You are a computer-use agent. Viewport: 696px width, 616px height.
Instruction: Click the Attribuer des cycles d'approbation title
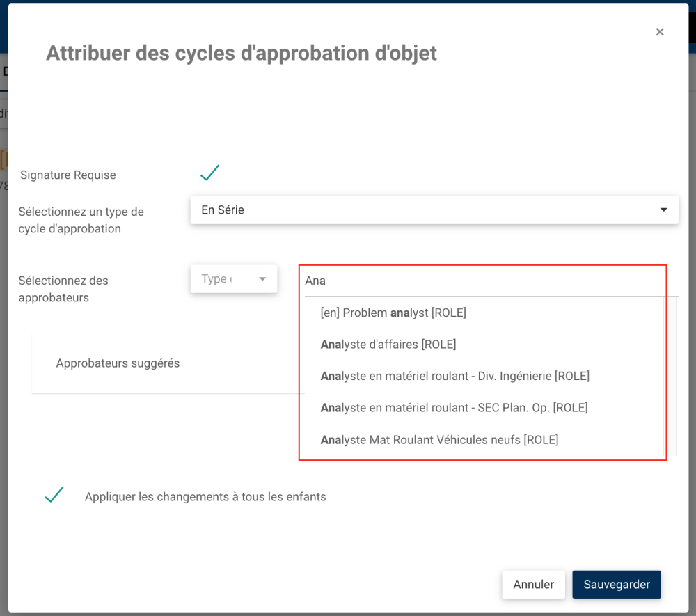242,53
